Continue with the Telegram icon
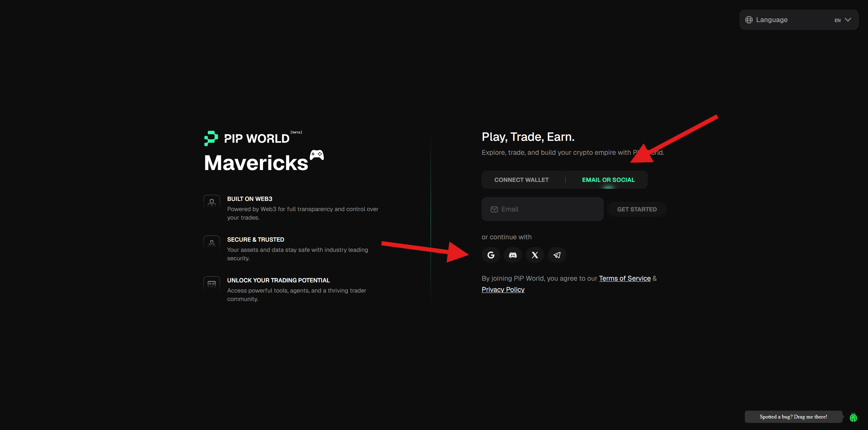This screenshot has height=430, width=868. 557,255
